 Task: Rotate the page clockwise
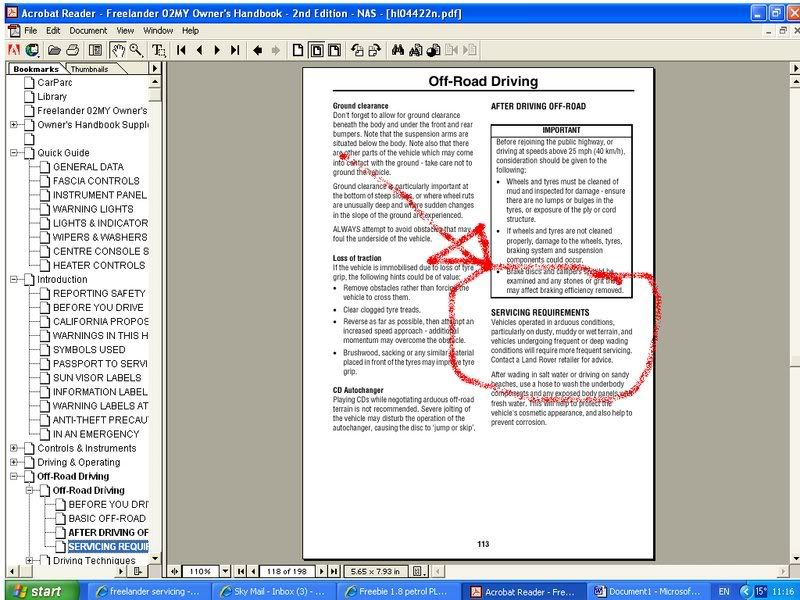[x=375, y=50]
